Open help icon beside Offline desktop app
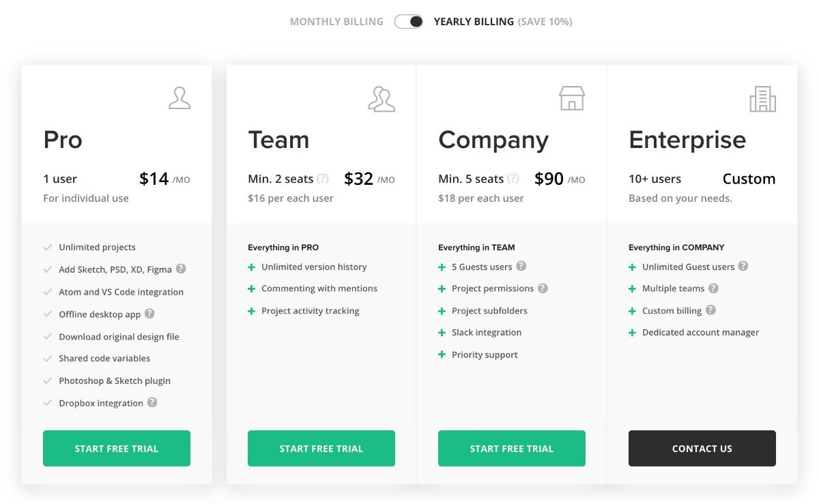Screen dimensions: 819x504 (149, 314)
